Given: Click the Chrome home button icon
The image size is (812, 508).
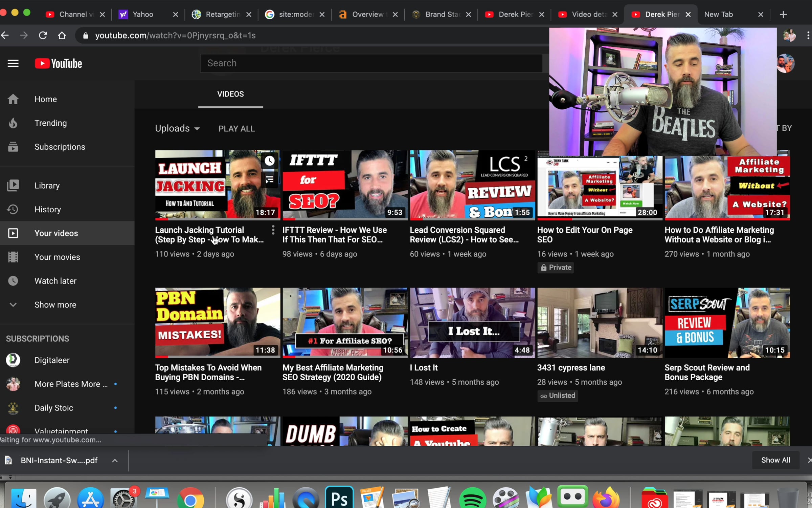Looking at the screenshot, I should pos(62,35).
